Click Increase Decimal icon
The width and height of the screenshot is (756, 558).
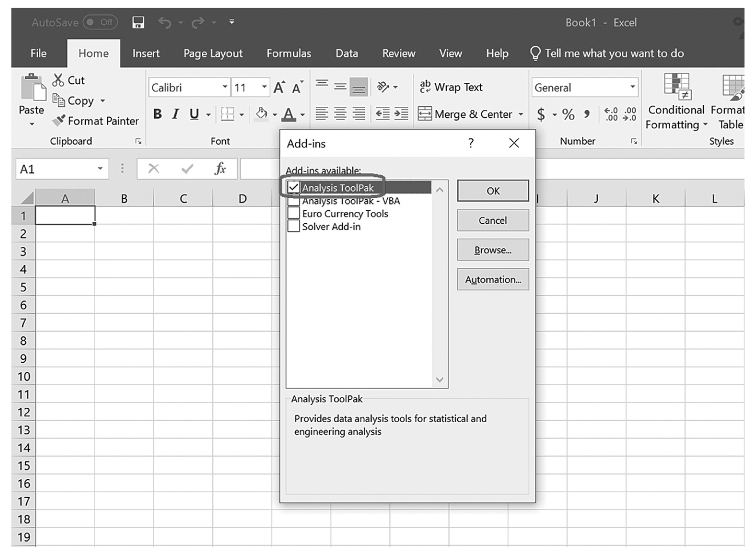[x=611, y=113]
